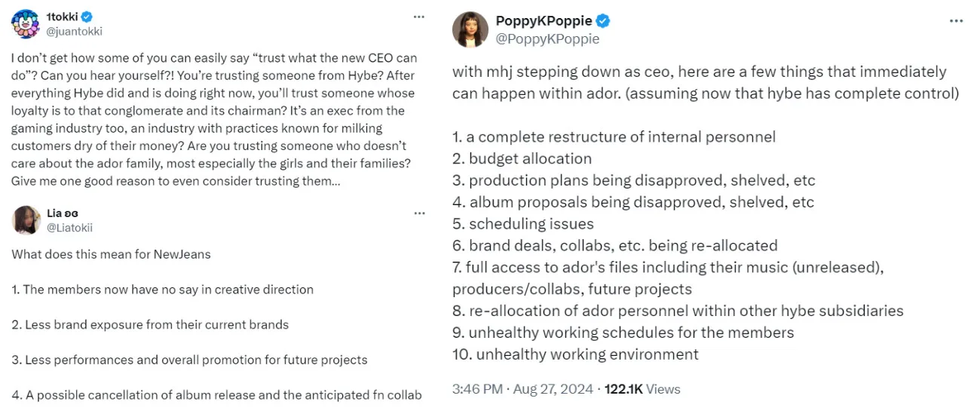The width and height of the screenshot is (980, 411).
Task: Open Lia's profile picture
Action: (26, 219)
